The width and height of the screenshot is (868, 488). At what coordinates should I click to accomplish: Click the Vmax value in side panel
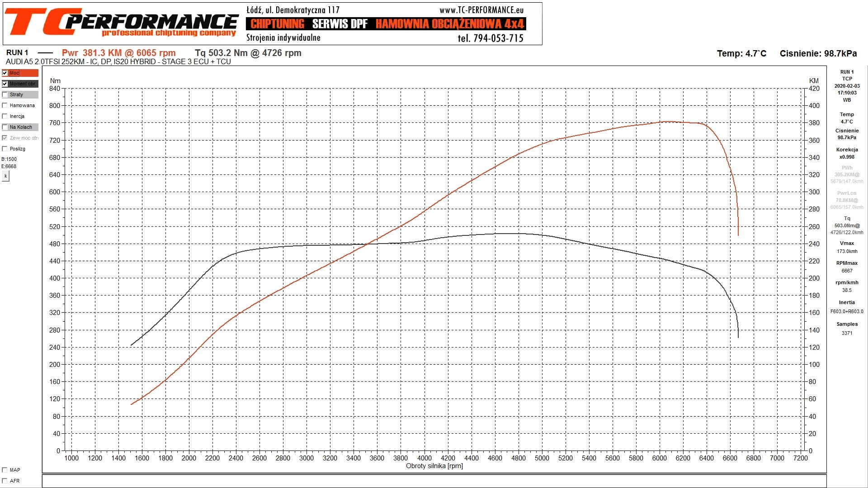coord(847,251)
